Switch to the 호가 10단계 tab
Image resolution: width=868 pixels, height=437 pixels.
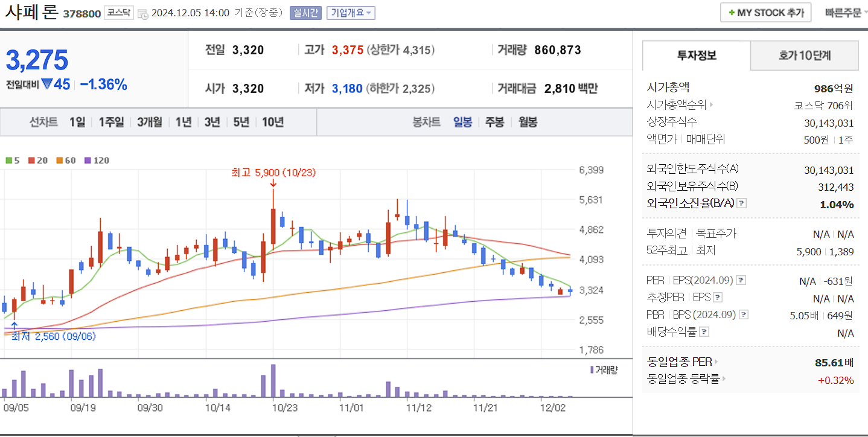click(x=804, y=55)
